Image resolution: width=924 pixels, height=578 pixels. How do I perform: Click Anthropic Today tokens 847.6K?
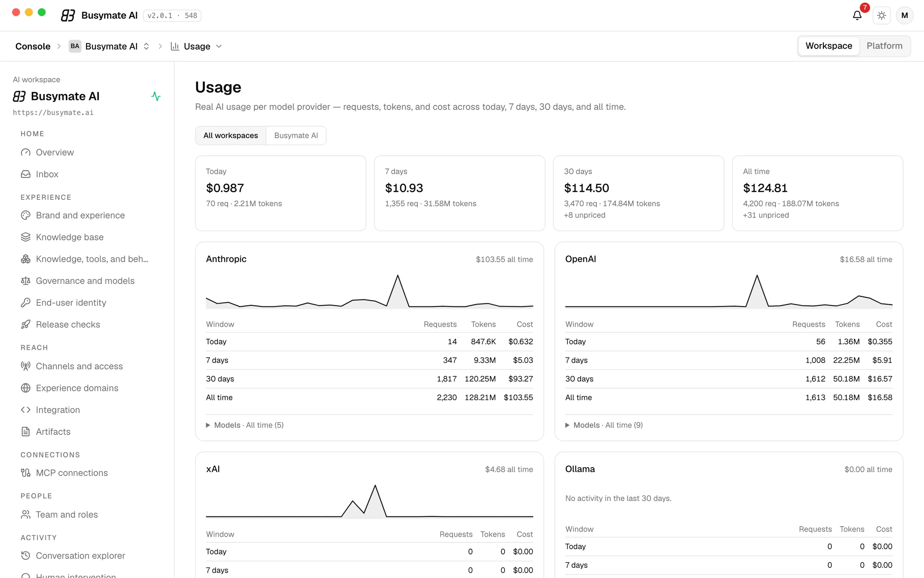(483, 341)
